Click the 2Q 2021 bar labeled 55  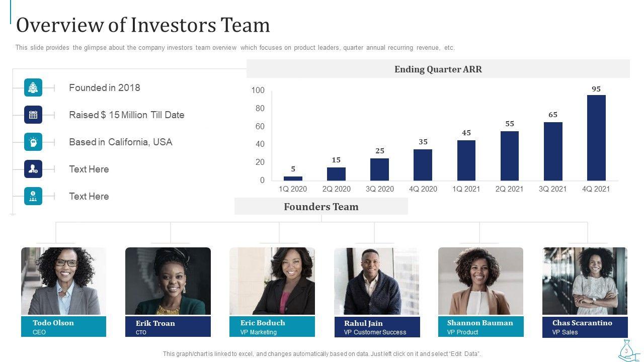click(510, 156)
